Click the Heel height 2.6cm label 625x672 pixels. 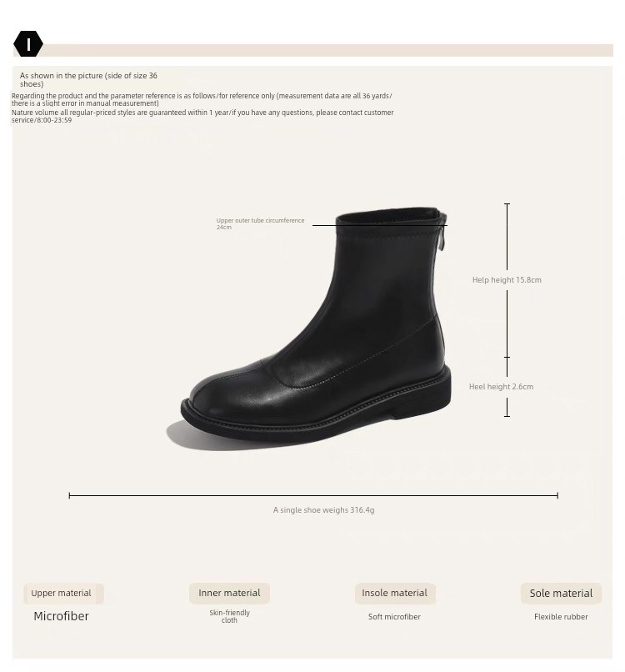tap(501, 387)
